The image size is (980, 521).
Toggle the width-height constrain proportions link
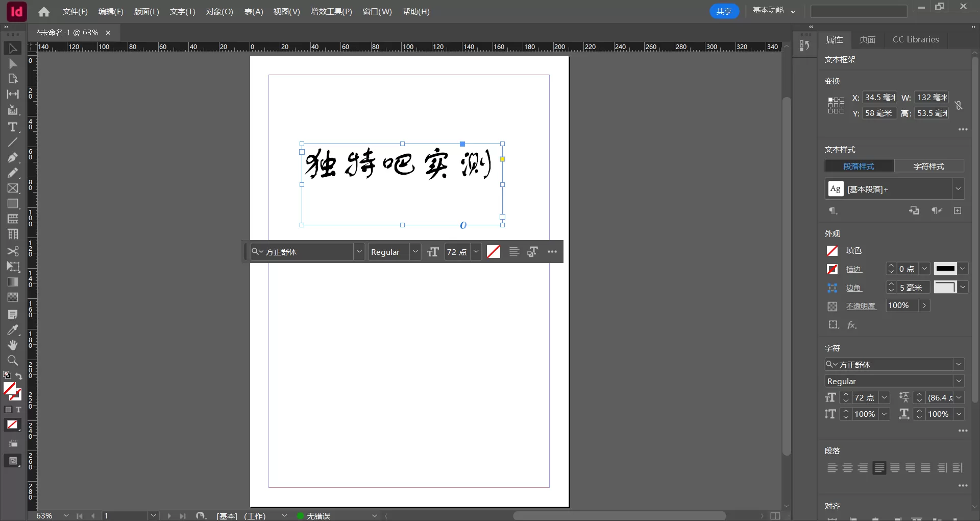[959, 105]
